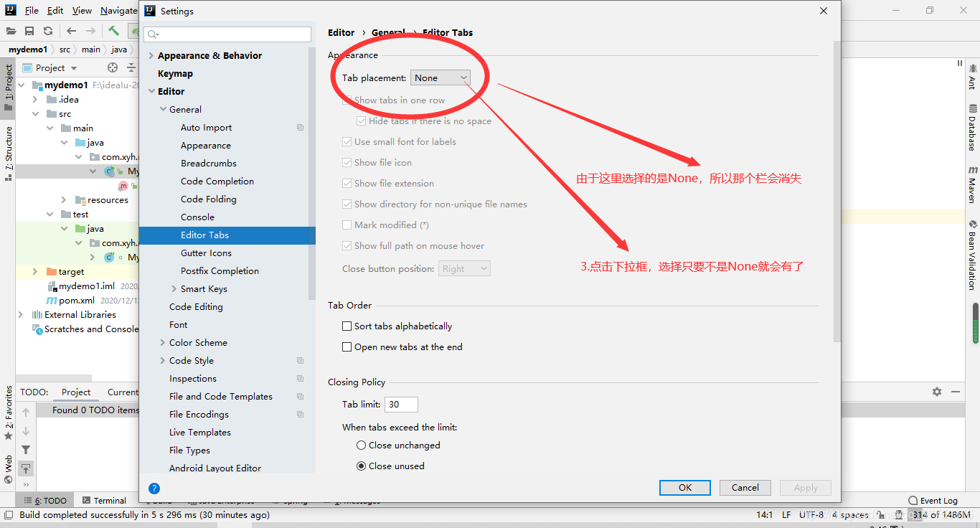Toggle Show file extension checkbox
Viewport: 980px width, 528px height.
347,184
